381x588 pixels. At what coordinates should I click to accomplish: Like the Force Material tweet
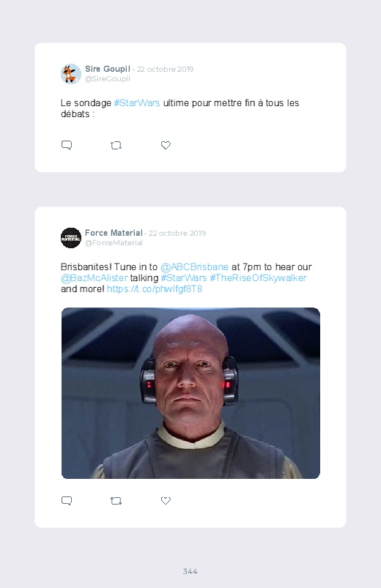pyautogui.click(x=166, y=501)
